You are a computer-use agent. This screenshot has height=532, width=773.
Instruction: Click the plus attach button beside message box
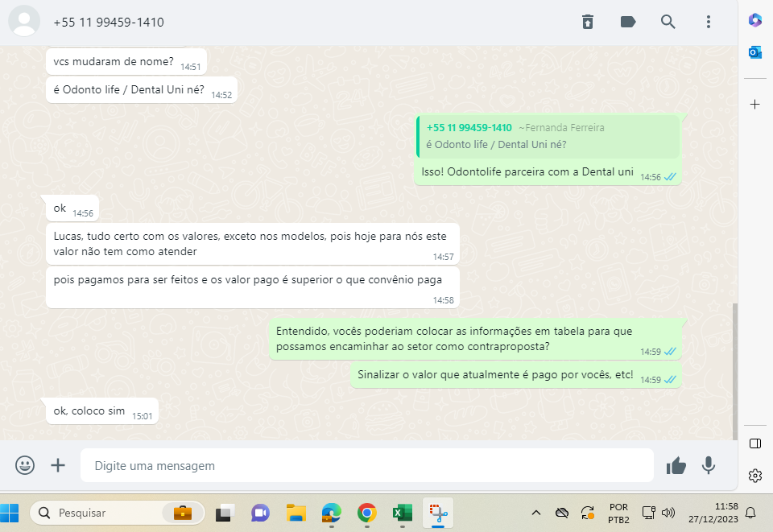[x=58, y=465]
